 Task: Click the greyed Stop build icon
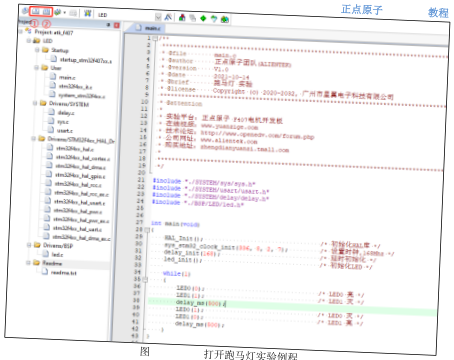(73, 13)
